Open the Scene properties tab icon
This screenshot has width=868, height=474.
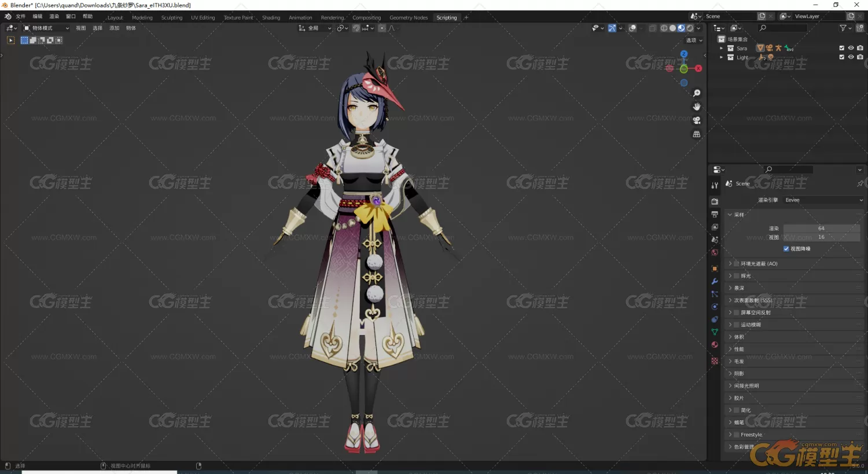pyautogui.click(x=715, y=240)
